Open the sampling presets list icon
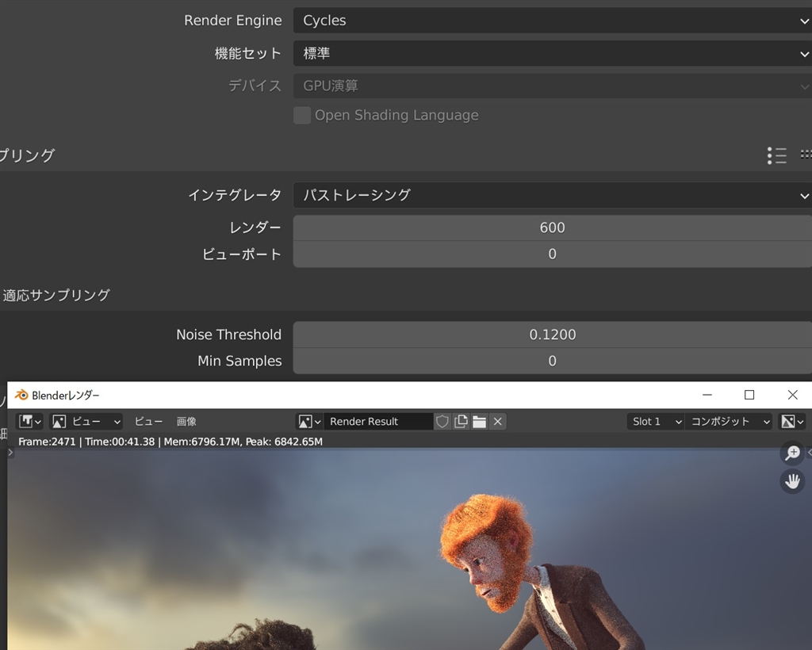 coord(777,155)
